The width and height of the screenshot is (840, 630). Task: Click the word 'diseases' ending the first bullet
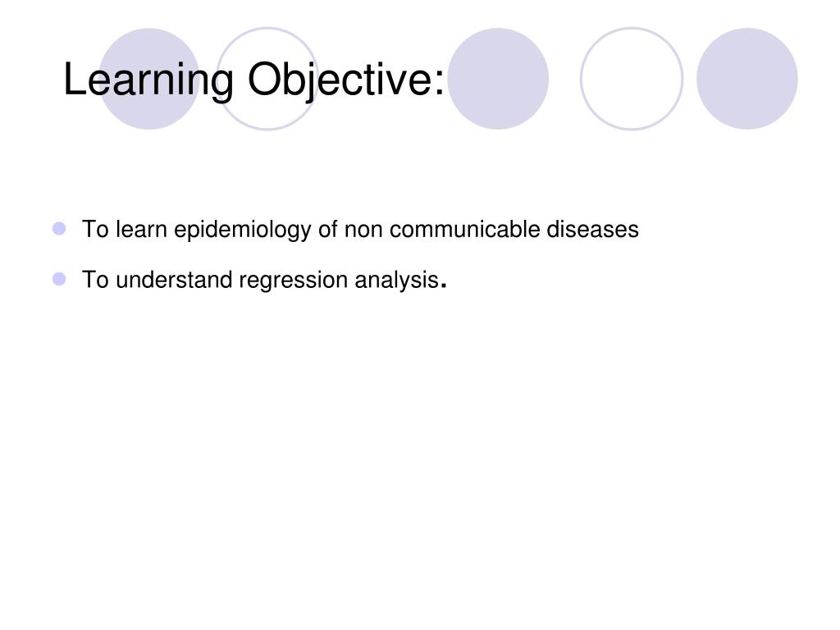(x=592, y=230)
